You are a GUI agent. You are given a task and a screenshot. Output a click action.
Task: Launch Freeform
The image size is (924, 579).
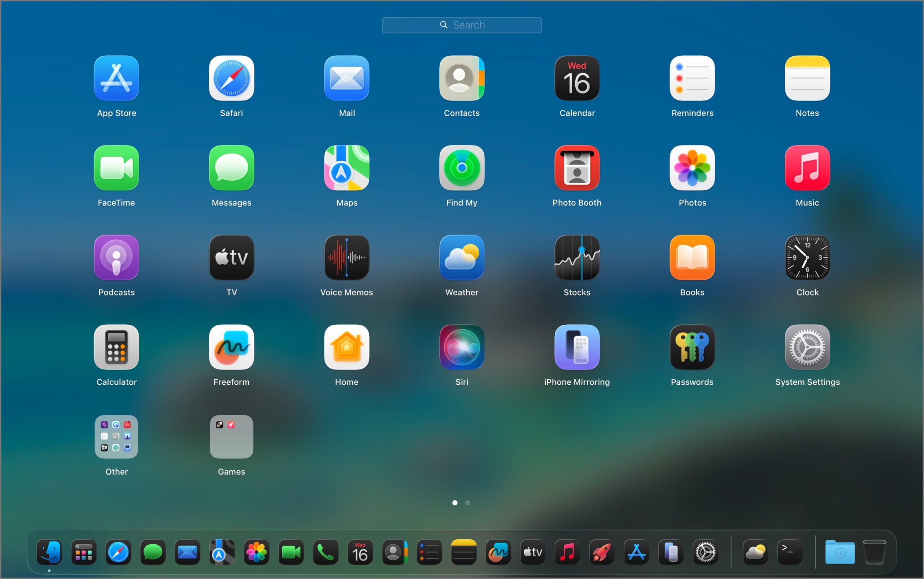click(x=231, y=347)
